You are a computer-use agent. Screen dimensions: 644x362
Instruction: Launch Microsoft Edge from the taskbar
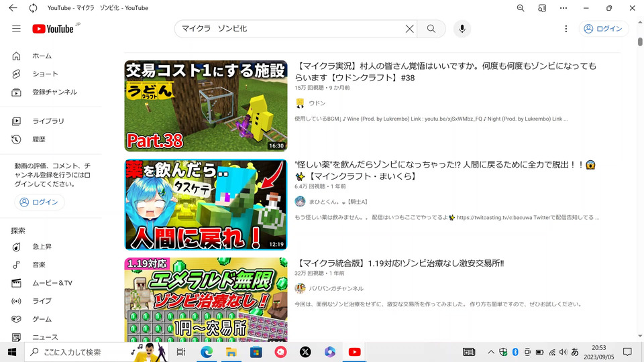tap(207, 352)
